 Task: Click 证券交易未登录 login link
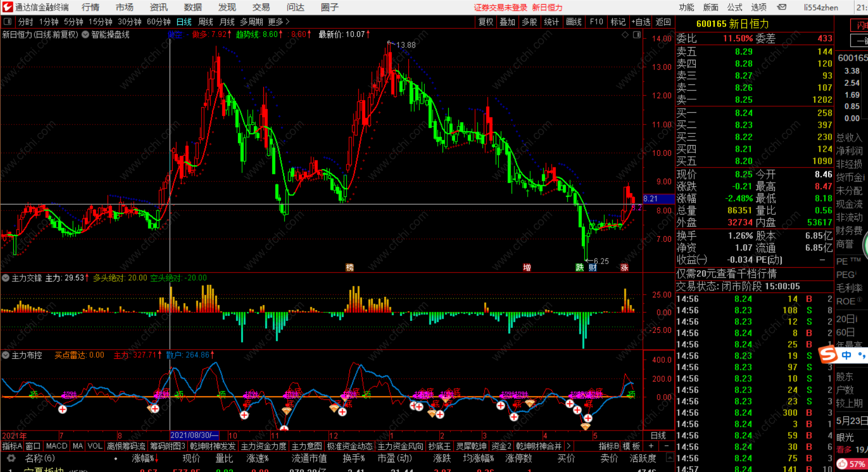pos(500,8)
